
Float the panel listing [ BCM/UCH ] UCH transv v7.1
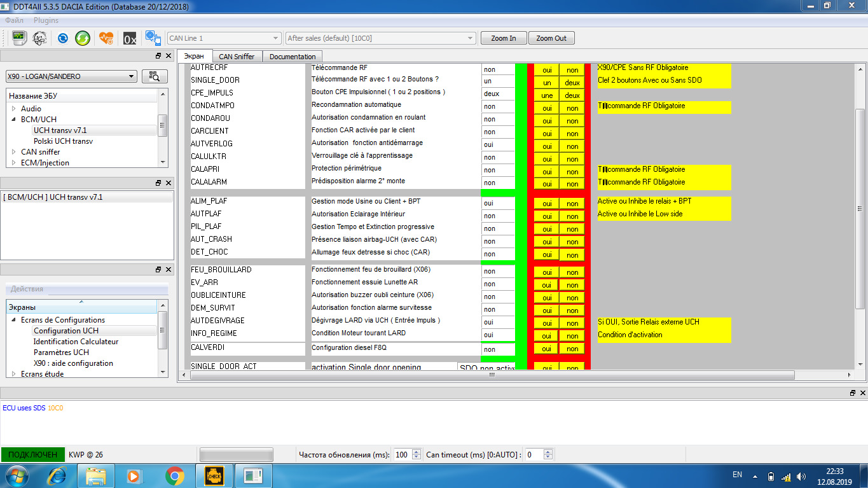pos(158,183)
